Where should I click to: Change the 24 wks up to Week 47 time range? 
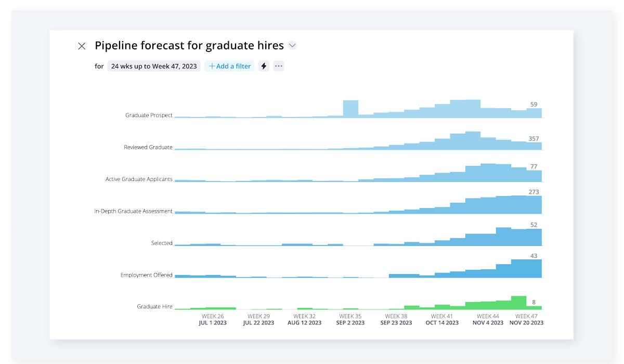tap(154, 66)
